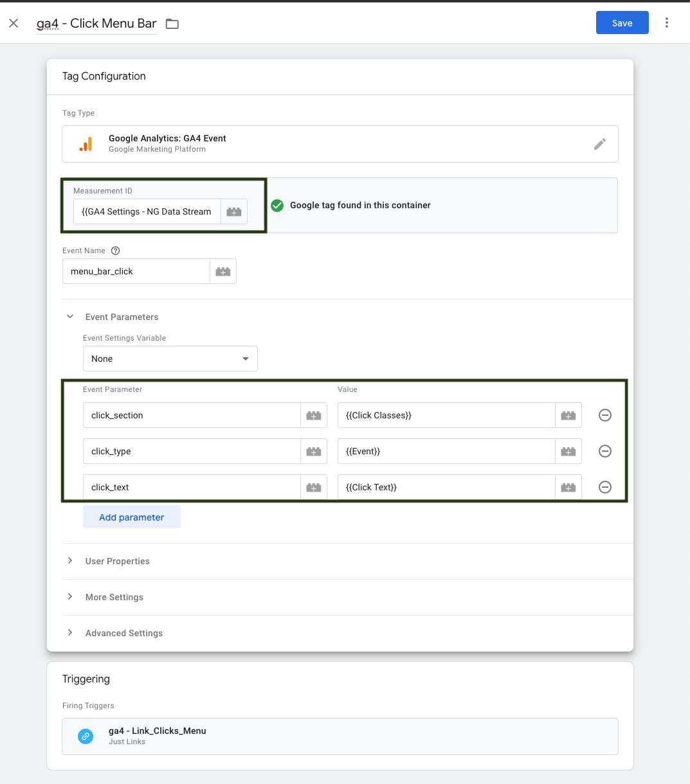
Task: Click the Tag Configuration heading
Action: point(104,76)
